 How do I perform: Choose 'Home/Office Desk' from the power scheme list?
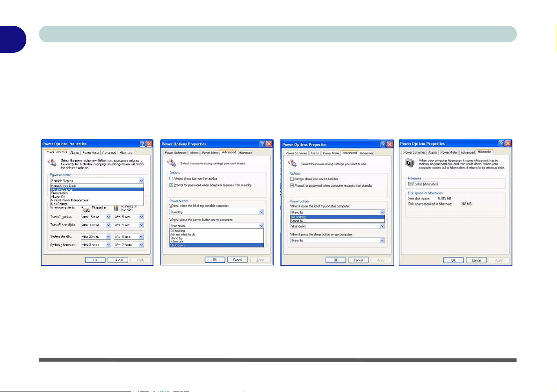(x=97, y=186)
